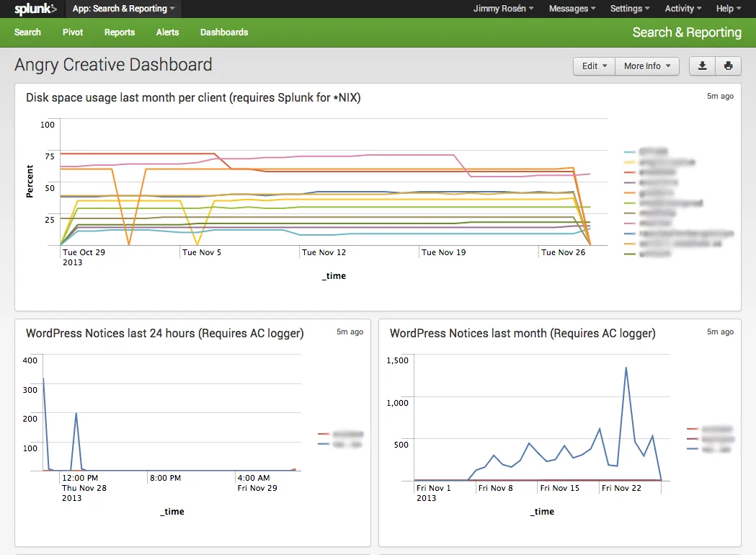Open the Edit dropdown

tap(593, 66)
